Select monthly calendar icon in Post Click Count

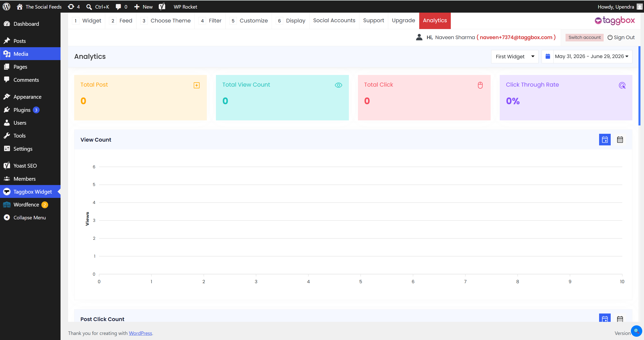(x=620, y=318)
